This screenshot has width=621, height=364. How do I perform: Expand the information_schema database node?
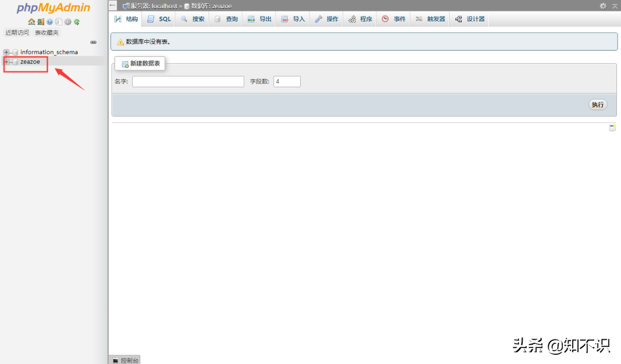click(x=6, y=52)
